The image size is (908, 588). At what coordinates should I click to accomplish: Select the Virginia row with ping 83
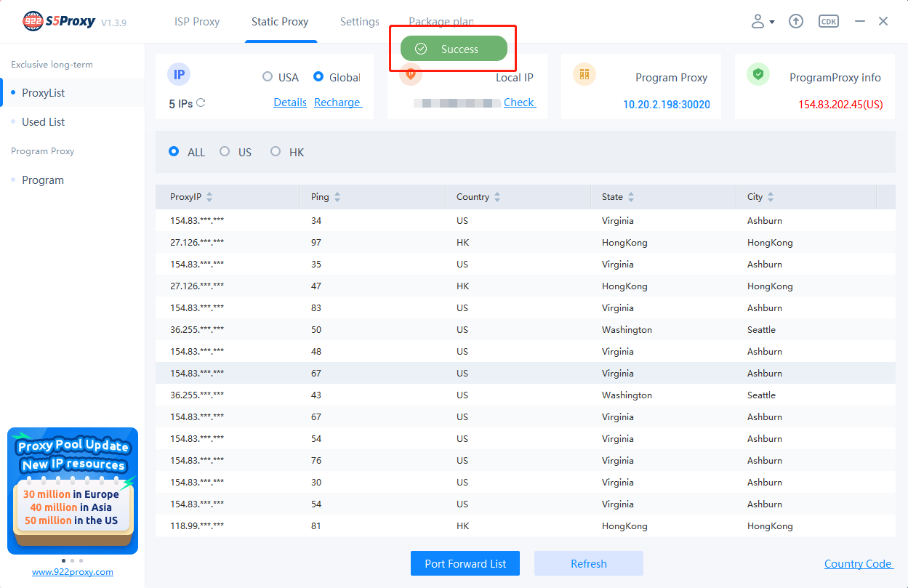(x=525, y=307)
